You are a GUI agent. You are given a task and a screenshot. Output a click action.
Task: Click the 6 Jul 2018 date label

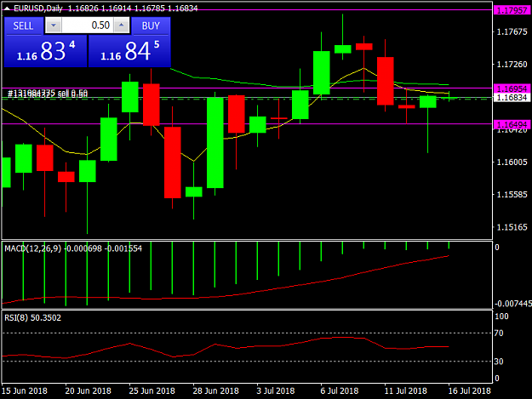click(x=340, y=390)
